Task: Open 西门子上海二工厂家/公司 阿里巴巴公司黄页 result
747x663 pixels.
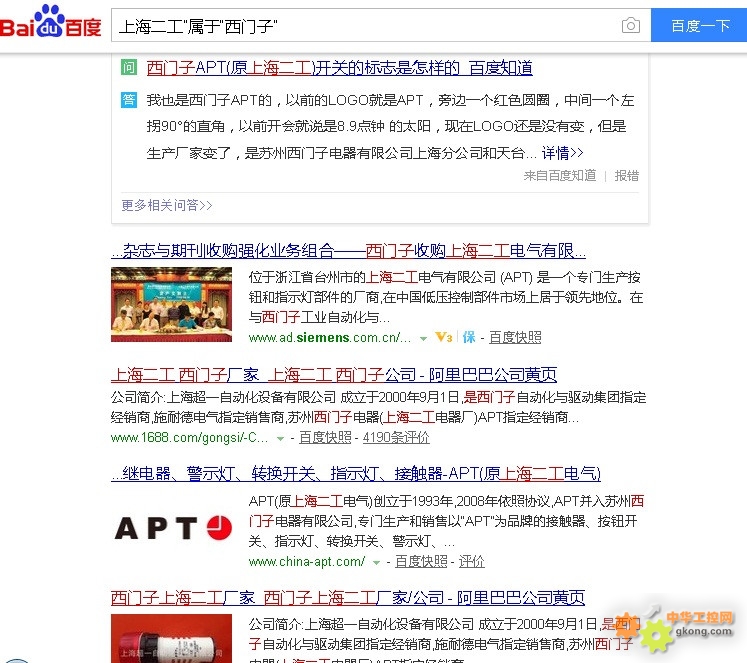Action: pos(348,597)
